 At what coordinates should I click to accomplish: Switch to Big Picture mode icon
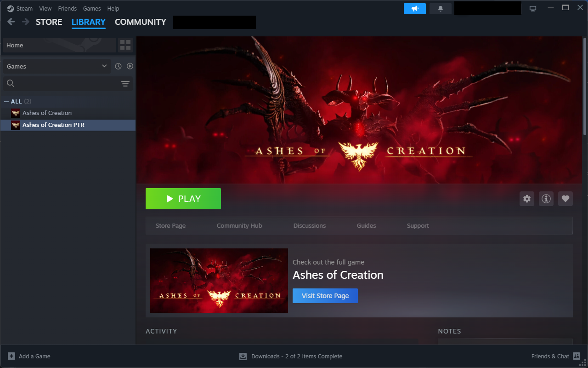tap(533, 8)
